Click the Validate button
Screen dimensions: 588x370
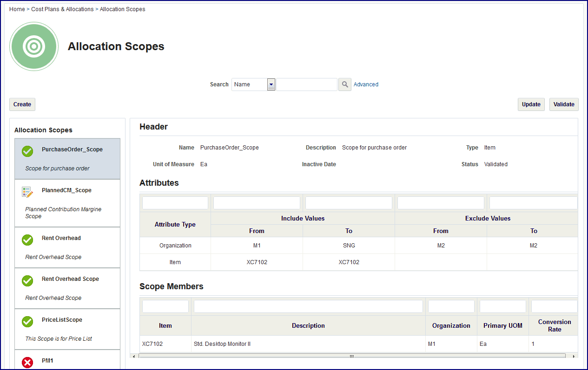click(x=564, y=104)
